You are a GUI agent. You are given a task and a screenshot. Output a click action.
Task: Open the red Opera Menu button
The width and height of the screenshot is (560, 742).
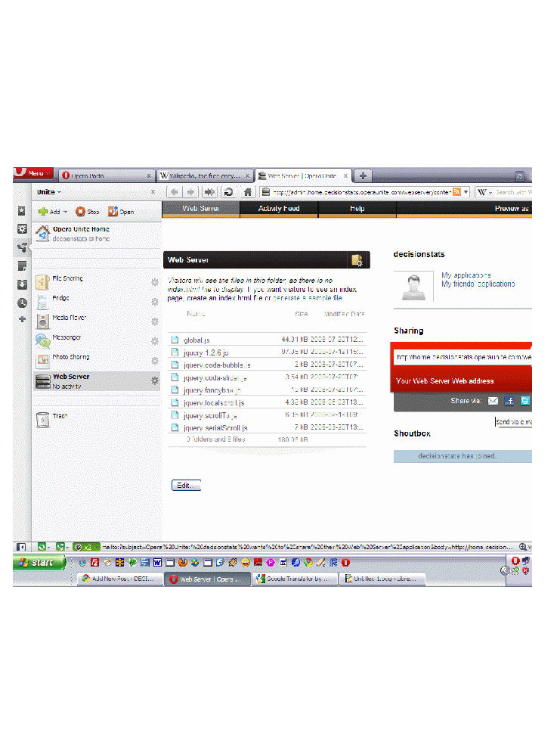(33, 174)
